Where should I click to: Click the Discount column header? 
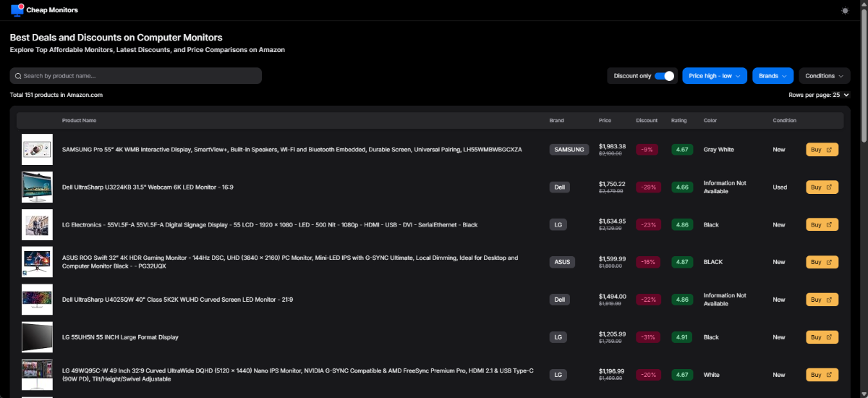(647, 121)
